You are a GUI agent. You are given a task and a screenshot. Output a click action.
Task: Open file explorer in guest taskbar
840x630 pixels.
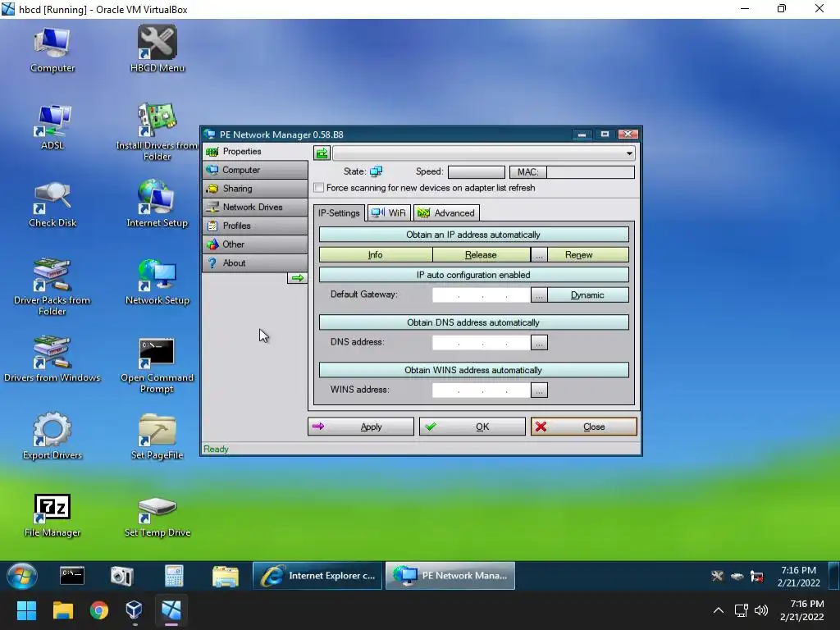[226, 576]
